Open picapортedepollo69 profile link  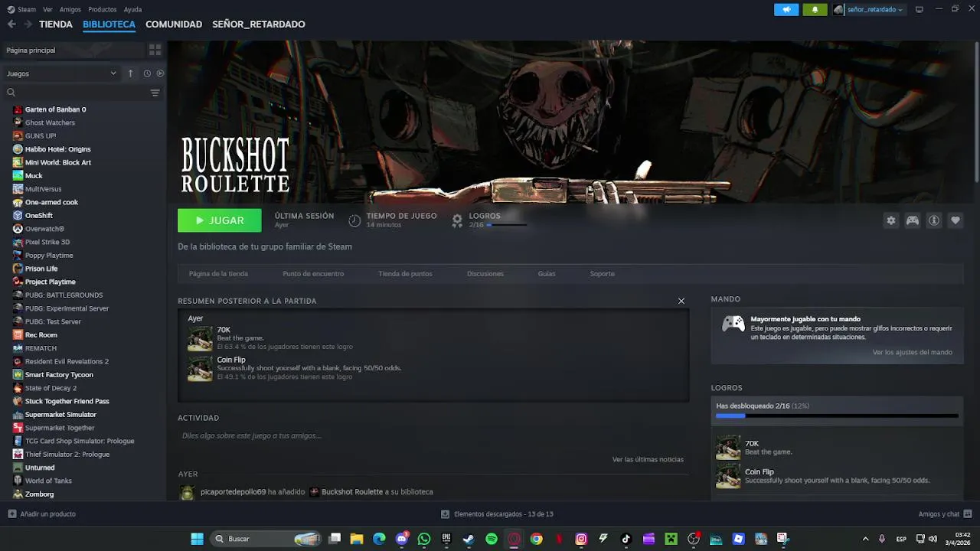[233, 492]
